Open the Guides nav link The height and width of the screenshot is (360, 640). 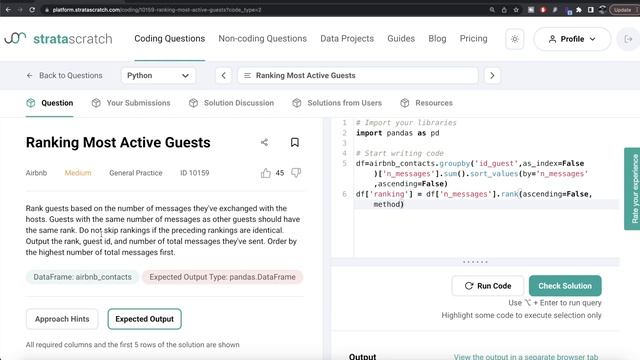tap(401, 38)
